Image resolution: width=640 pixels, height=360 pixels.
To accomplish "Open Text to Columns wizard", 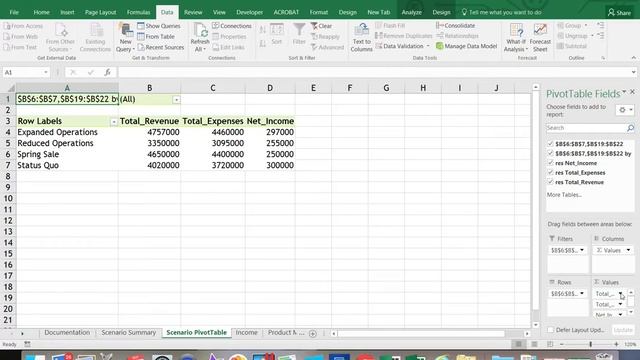I will pos(361,37).
